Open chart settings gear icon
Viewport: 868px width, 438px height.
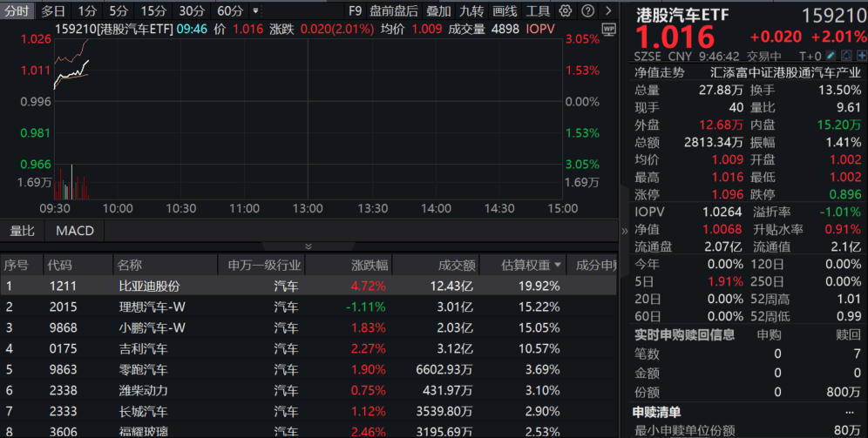pyautogui.click(x=566, y=10)
